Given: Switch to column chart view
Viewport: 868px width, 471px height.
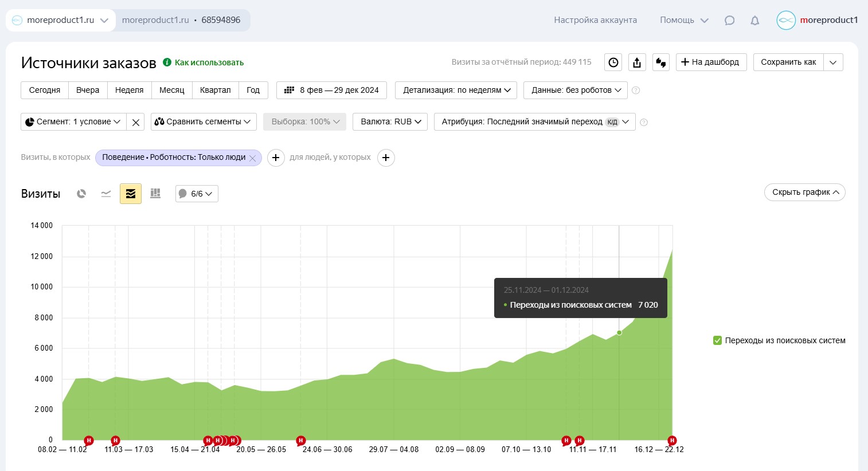Looking at the screenshot, I should [155, 194].
